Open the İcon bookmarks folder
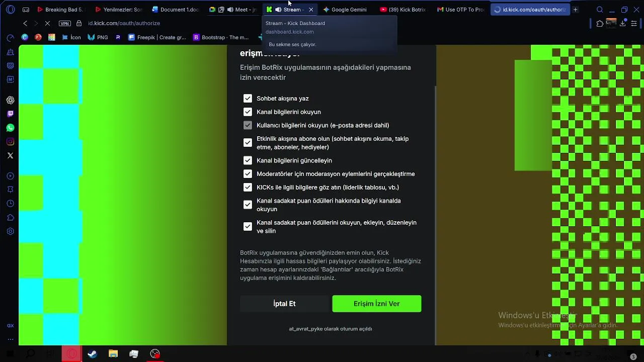This screenshot has height=362, width=644. (71, 37)
